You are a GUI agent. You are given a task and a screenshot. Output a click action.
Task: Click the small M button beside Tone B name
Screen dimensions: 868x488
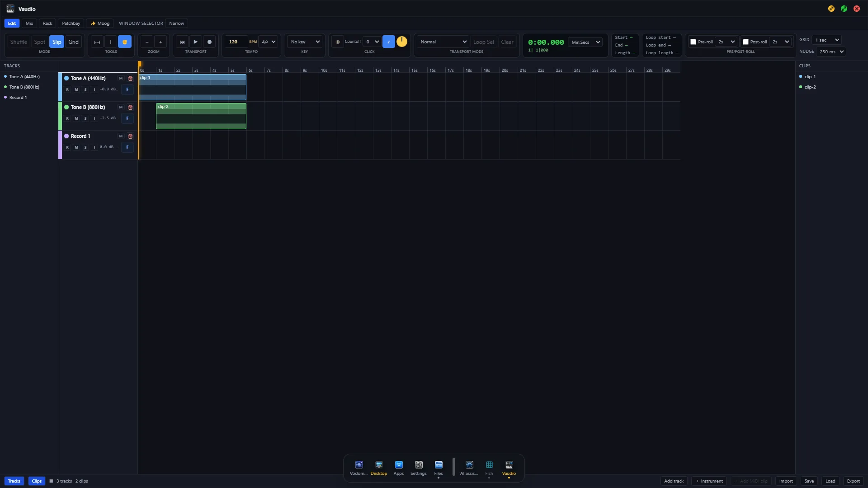click(x=121, y=108)
